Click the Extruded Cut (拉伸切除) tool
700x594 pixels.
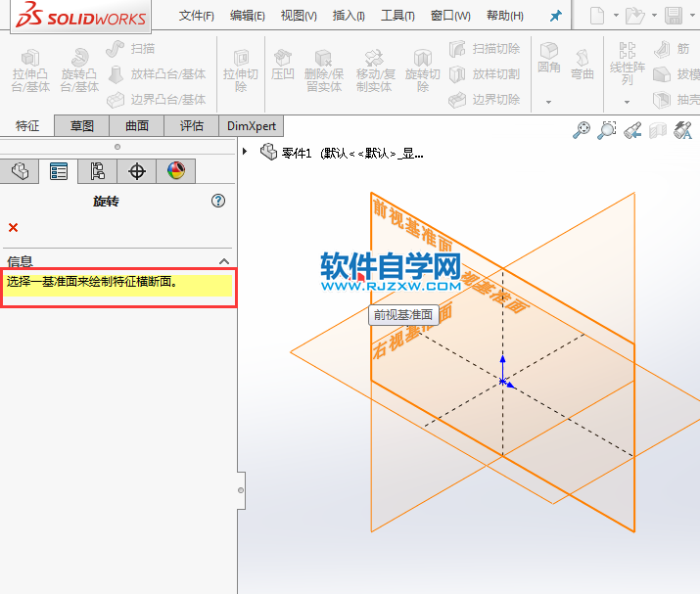[241, 70]
